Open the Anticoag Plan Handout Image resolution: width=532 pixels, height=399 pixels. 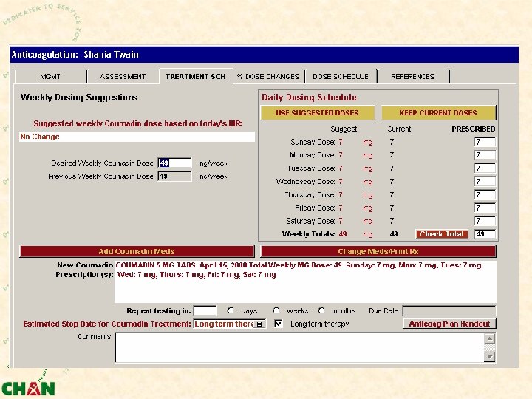449,324
